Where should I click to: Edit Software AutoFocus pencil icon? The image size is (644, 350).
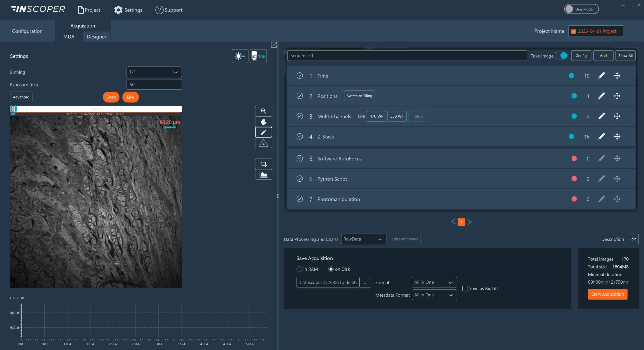pos(601,158)
